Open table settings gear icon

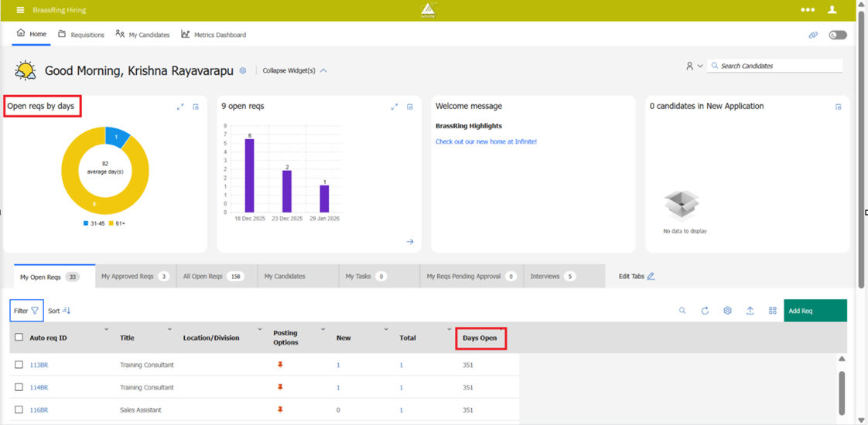tap(727, 311)
